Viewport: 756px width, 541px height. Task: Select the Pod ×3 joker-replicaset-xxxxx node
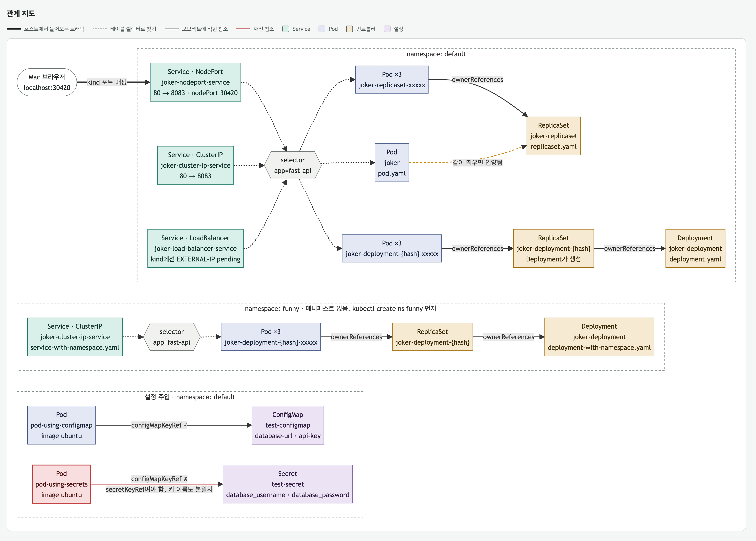(392, 80)
